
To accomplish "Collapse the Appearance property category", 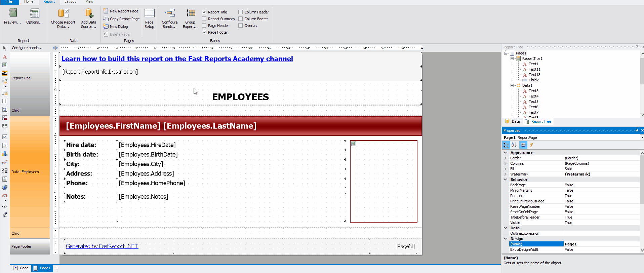I will coord(505,153).
